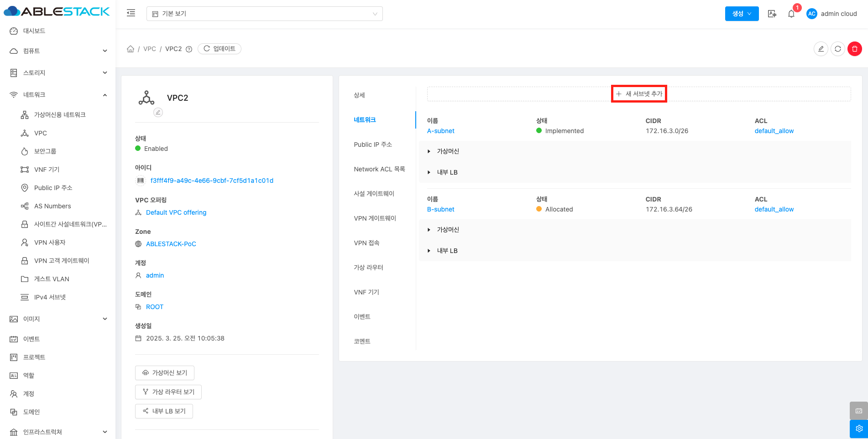Open the notification bell icon

coord(791,14)
